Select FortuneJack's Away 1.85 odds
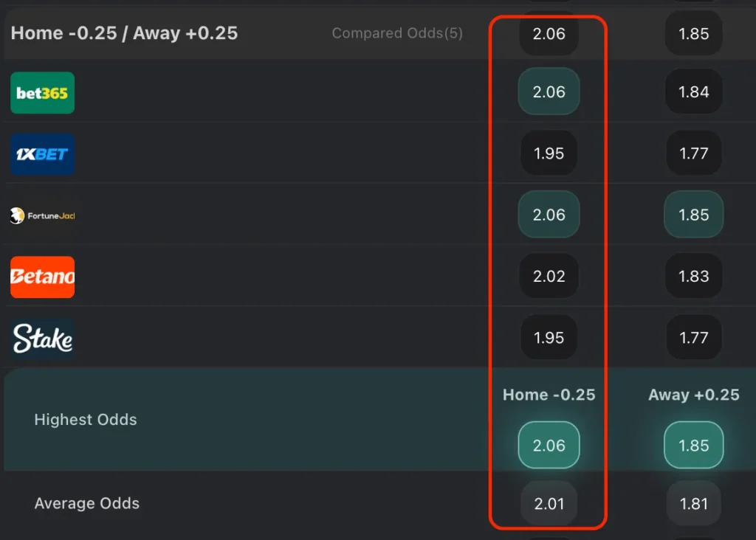Viewport: 756px width, 540px height. tap(693, 215)
